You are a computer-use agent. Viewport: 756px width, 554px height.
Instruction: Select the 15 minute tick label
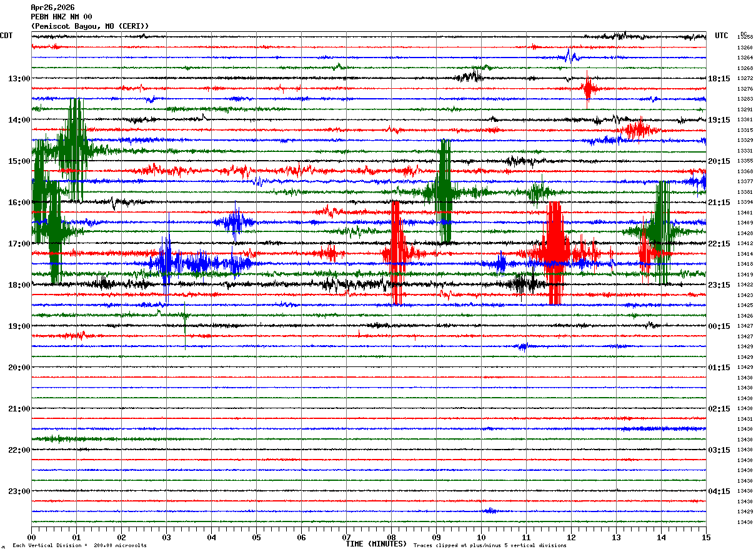706,537
